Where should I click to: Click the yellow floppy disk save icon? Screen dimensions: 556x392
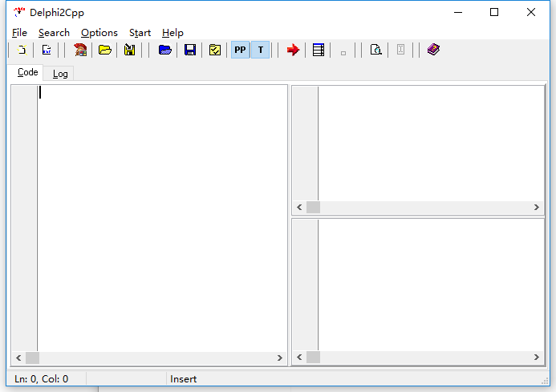pos(130,50)
